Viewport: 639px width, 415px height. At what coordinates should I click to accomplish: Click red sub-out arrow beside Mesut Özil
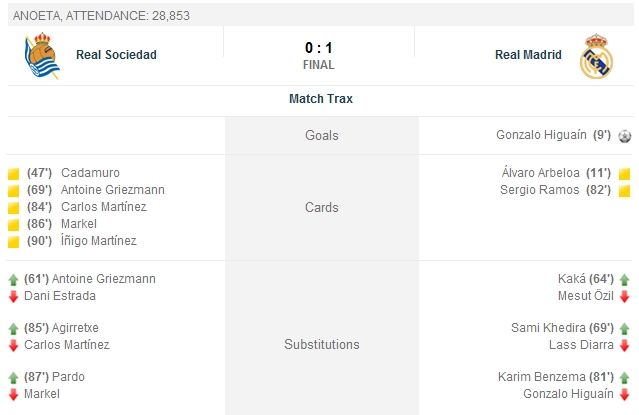pos(624,296)
